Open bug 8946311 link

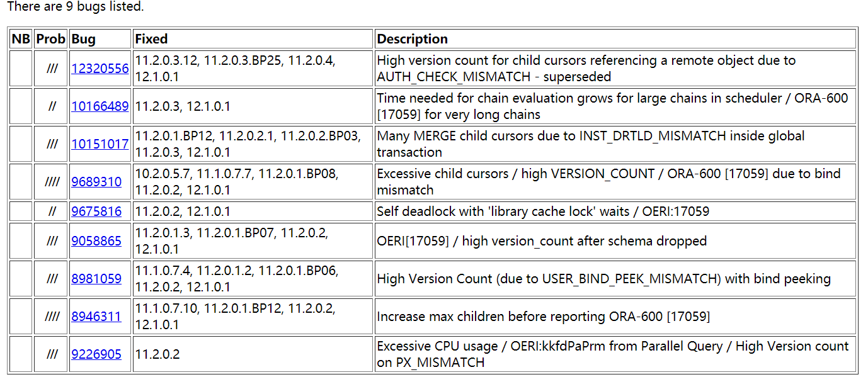coord(96,316)
